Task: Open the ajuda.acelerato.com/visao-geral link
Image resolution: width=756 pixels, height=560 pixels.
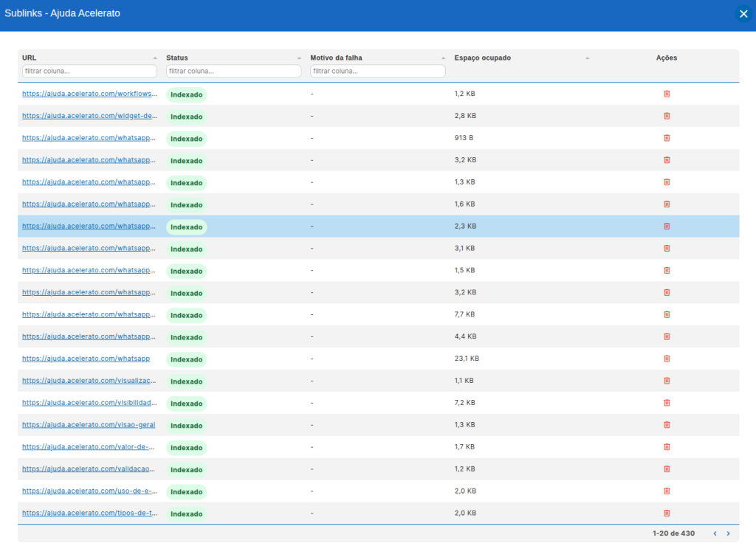Action: click(89, 425)
